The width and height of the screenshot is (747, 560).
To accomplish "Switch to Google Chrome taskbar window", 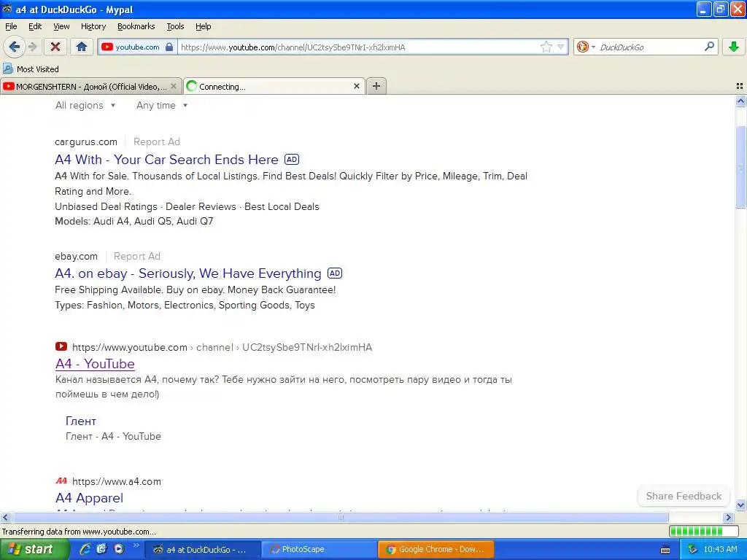I will pos(436,550).
